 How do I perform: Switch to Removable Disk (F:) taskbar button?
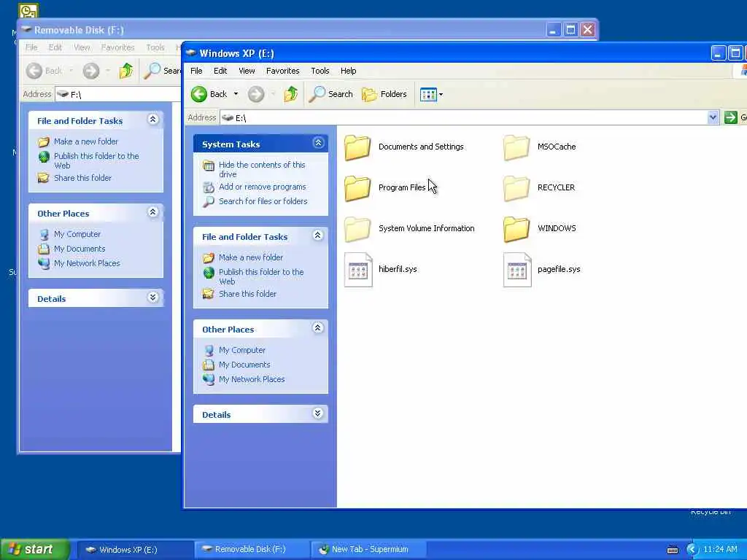pos(252,550)
